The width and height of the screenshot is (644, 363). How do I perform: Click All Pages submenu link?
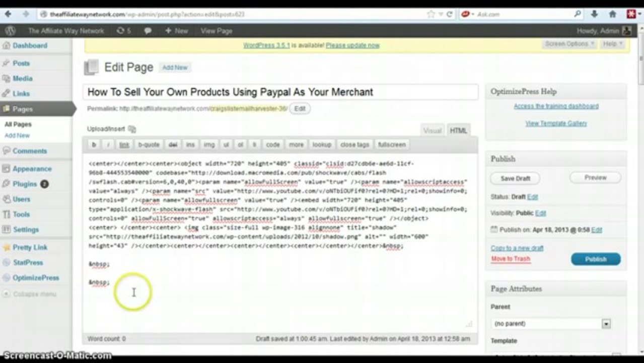[x=18, y=124]
